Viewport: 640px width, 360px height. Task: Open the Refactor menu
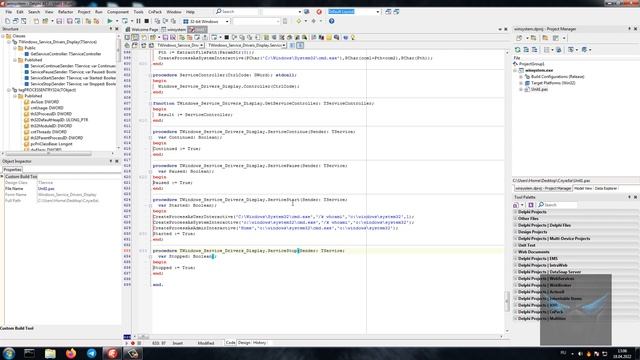(x=65, y=12)
